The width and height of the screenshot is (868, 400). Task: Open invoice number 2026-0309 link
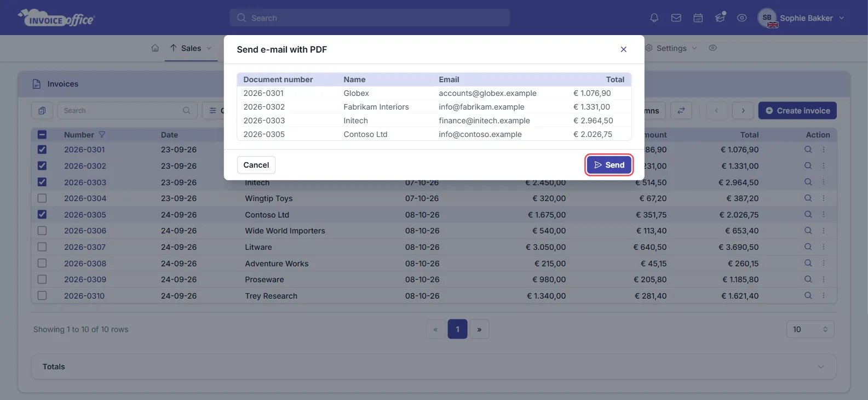pos(85,279)
